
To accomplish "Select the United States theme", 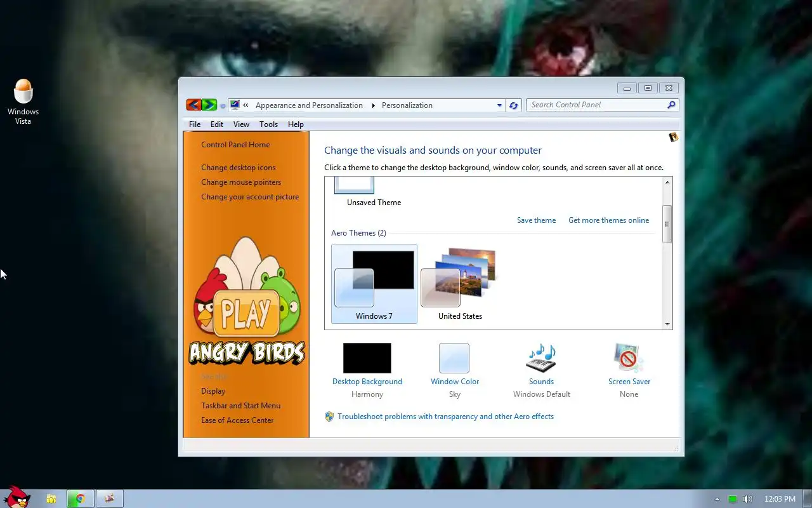I will click(460, 284).
